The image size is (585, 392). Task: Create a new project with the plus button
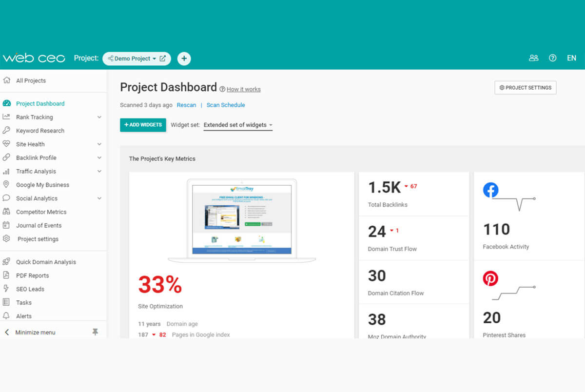pyautogui.click(x=184, y=58)
